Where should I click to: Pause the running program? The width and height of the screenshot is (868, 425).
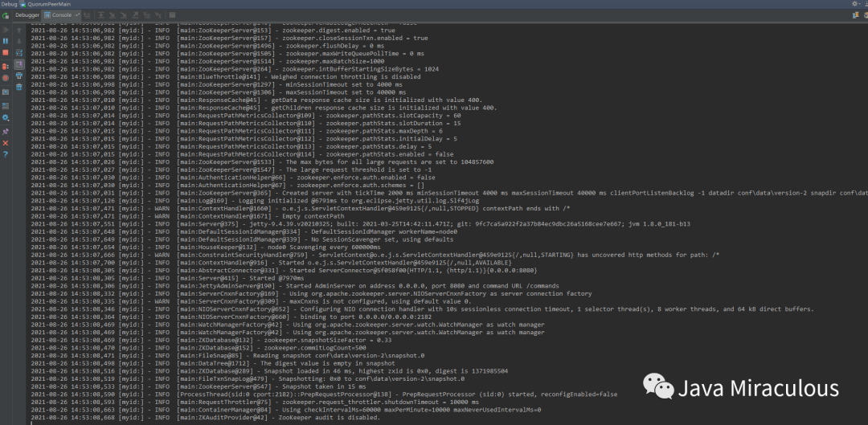click(6, 41)
